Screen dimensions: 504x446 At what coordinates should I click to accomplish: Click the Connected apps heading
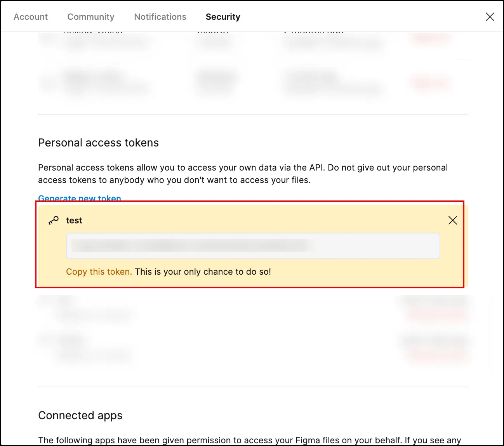(x=80, y=415)
